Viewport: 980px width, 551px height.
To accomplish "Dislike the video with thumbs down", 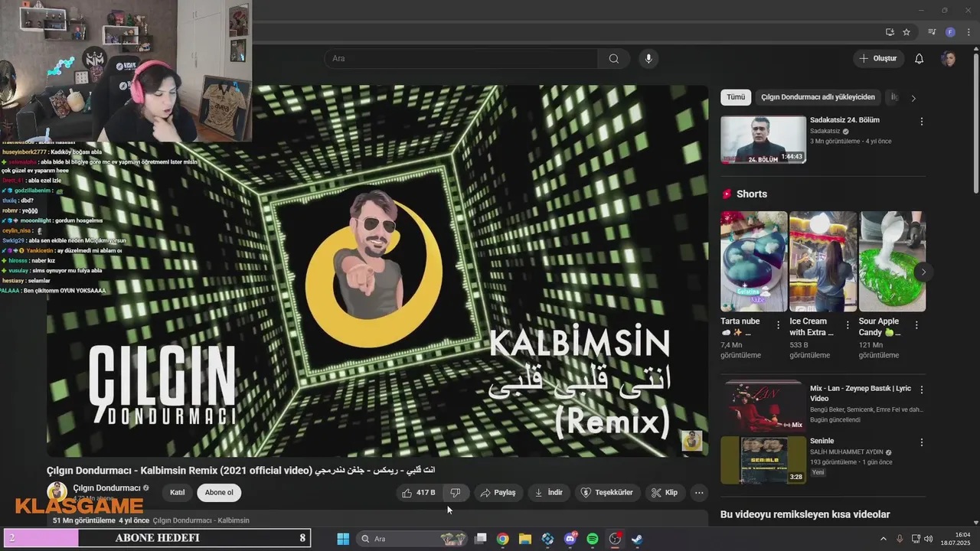I will 456,493.
